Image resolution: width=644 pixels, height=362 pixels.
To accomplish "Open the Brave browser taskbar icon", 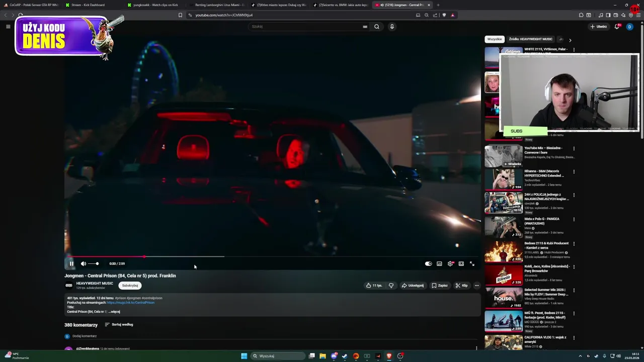I will (389, 356).
